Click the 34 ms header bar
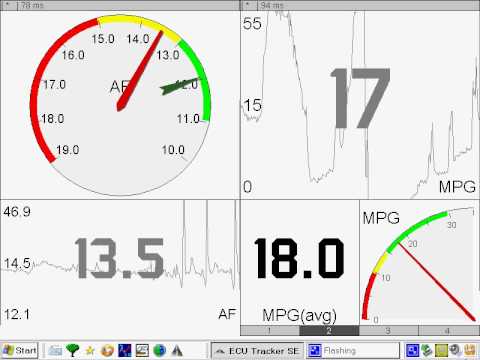This screenshot has height=360, width=480. coord(368,5)
